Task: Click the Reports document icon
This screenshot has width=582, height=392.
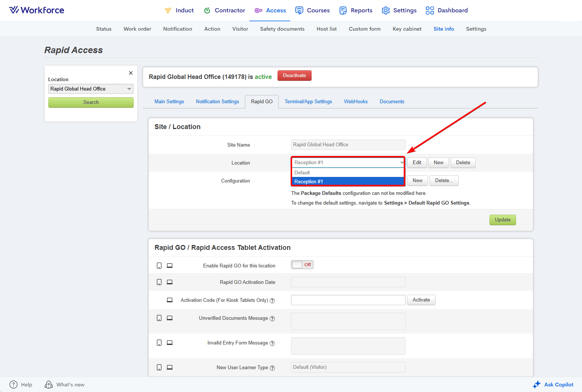Action: coord(343,10)
